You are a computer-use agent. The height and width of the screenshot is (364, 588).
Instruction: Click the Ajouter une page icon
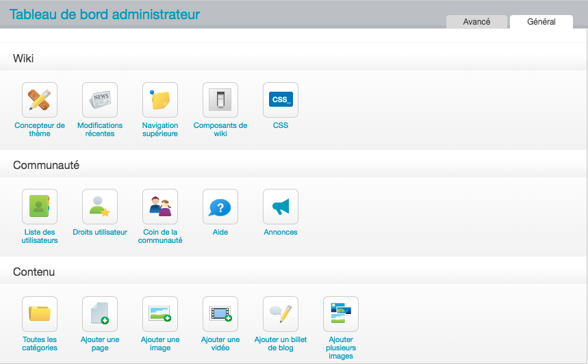click(x=100, y=314)
